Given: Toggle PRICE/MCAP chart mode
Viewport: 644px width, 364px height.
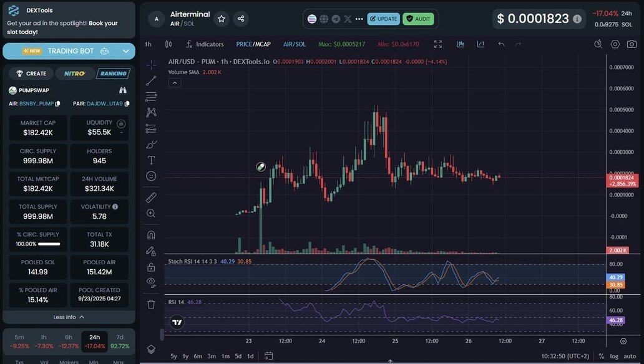Looking at the screenshot, I should 253,44.
